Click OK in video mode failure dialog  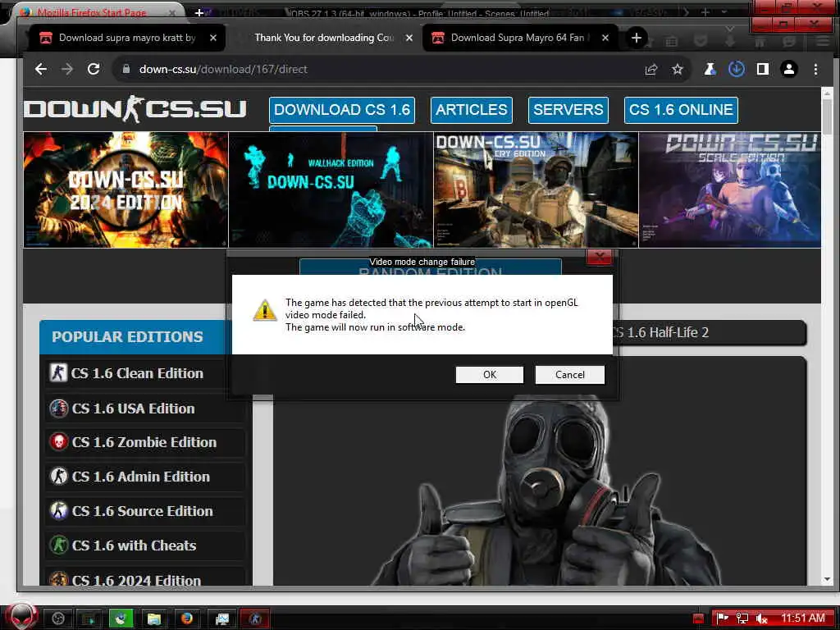(490, 374)
